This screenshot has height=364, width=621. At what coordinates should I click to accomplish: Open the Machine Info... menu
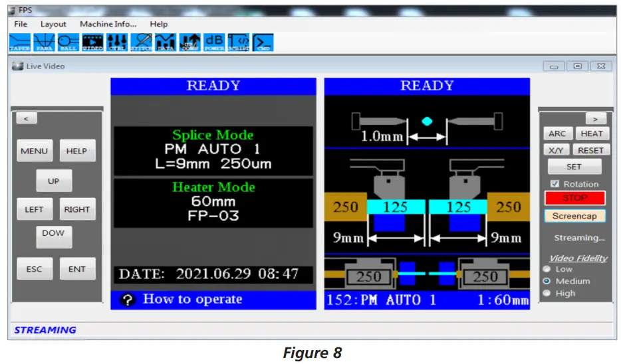(x=108, y=24)
